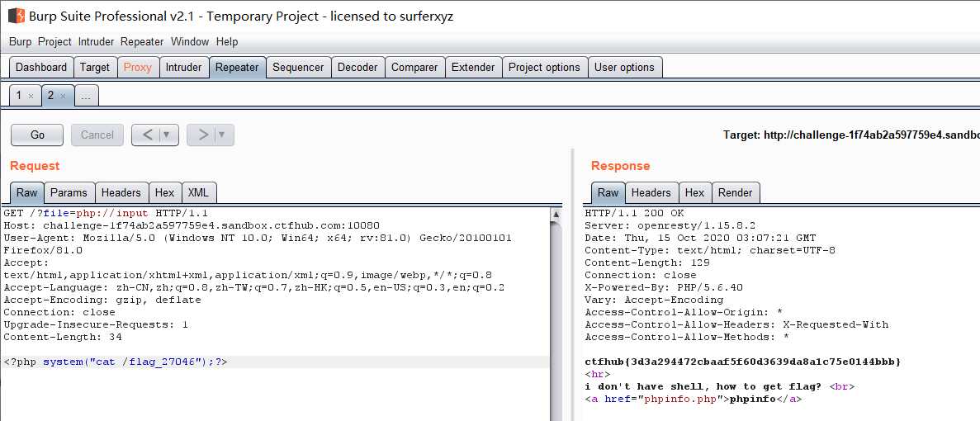Open the Window menu
The image size is (980, 421).
[190, 42]
